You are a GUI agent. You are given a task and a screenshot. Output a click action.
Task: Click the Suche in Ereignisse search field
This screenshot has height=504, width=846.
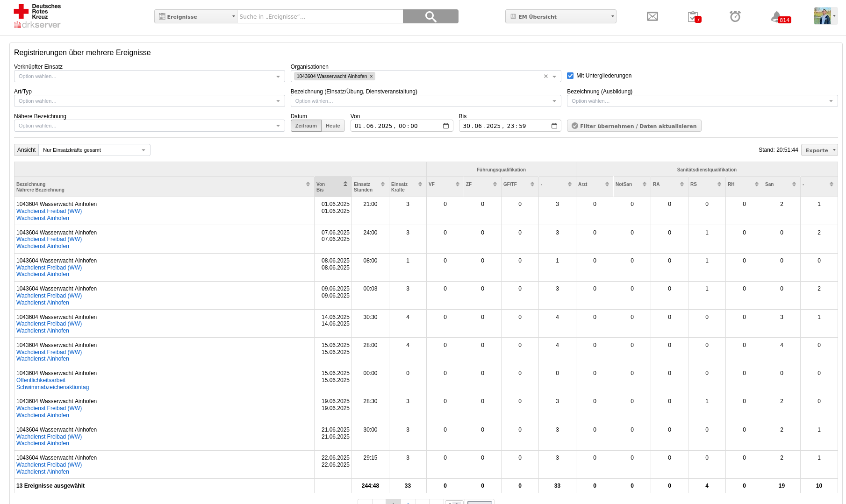click(x=320, y=17)
